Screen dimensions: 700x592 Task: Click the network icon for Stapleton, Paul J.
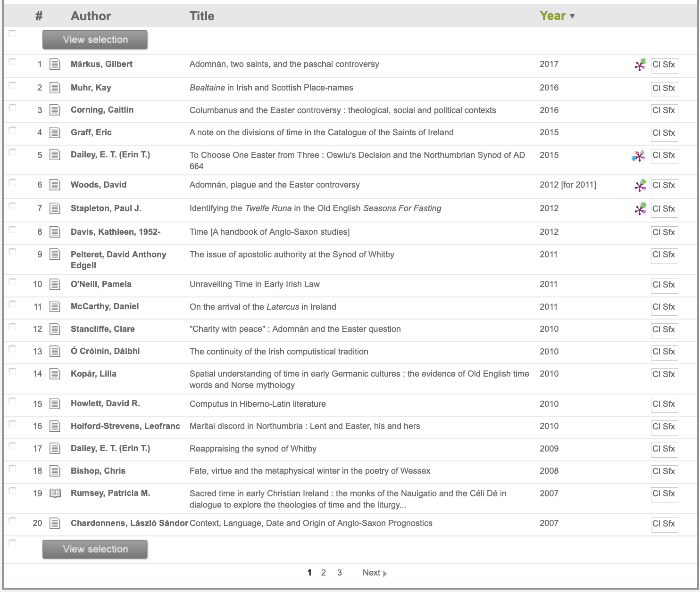[x=640, y=209]
